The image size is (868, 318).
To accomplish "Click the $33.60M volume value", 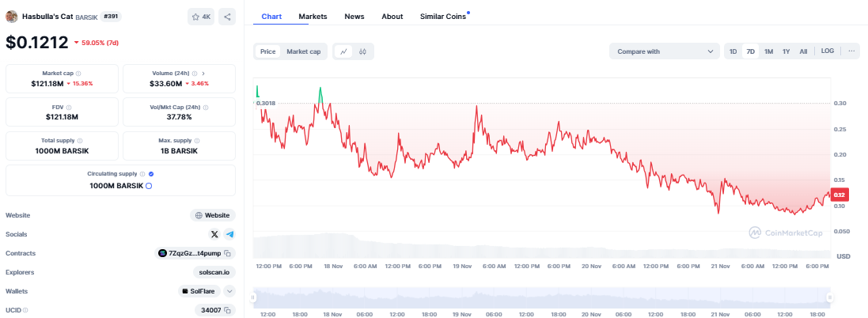I will pos(165,84).
